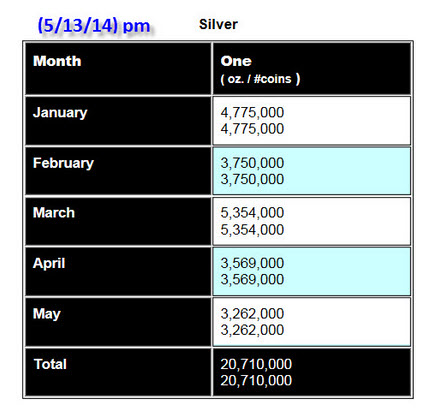Select the May row label
The height and width of the screenshot is (414, 431).
pyautogui.click(x=47, y=314)
